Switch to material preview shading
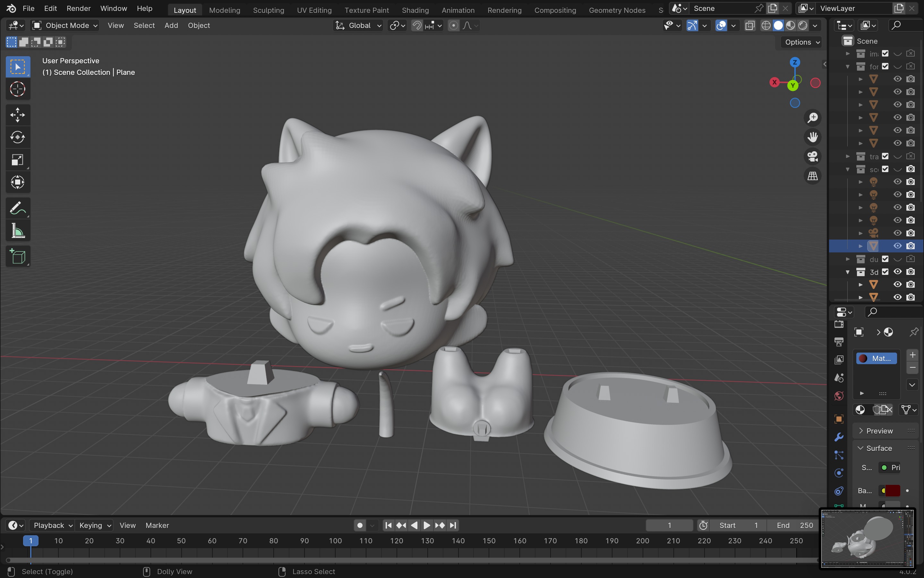 791,26
